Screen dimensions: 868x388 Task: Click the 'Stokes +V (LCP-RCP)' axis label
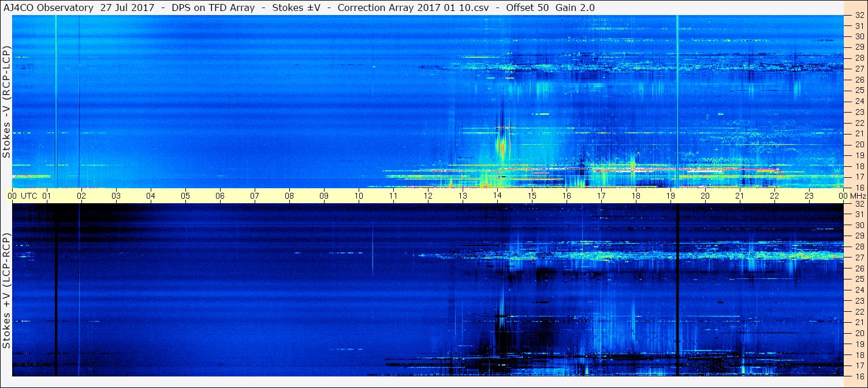click(7, 291)
